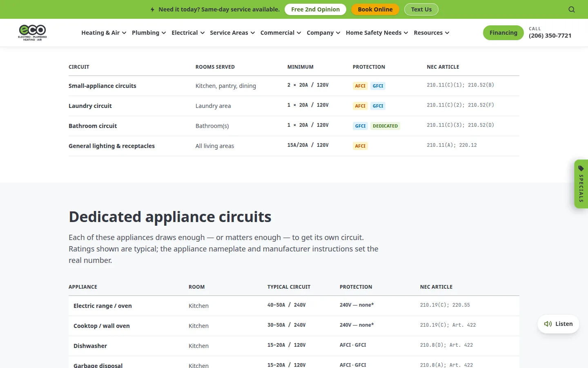Image resolution: width=588 pixels, height=368 pixels.
Task: Call the (206) 350-7721 phone number
Action: [550, 36]
